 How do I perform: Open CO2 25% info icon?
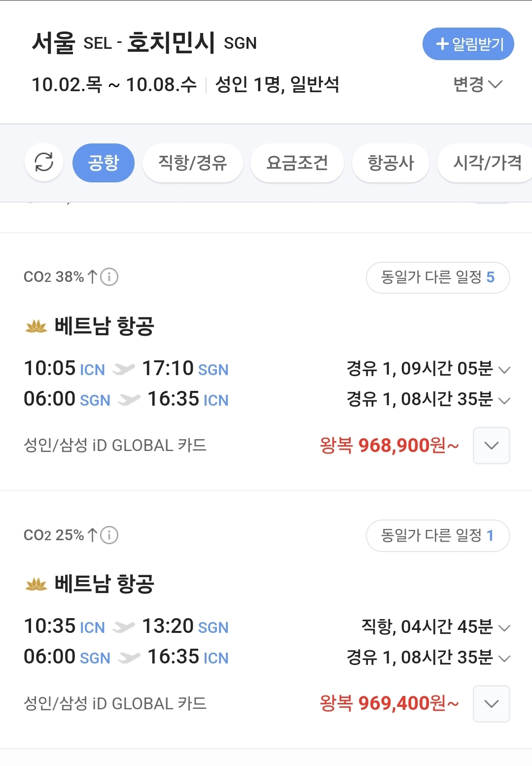point(109,535)
